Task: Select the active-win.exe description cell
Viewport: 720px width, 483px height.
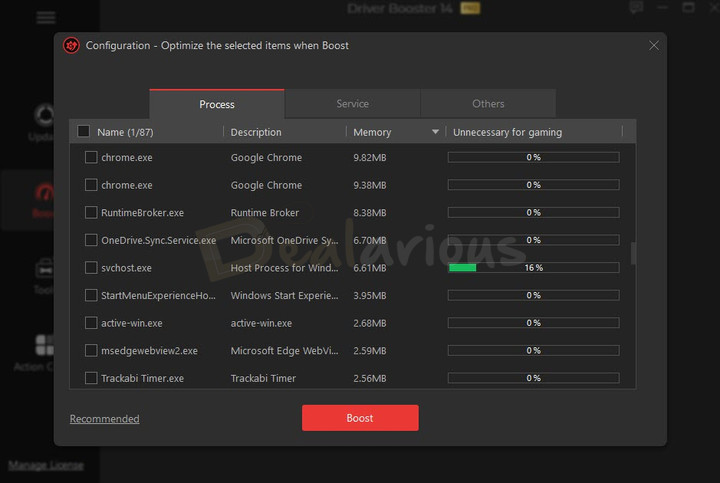Action: 261,323
